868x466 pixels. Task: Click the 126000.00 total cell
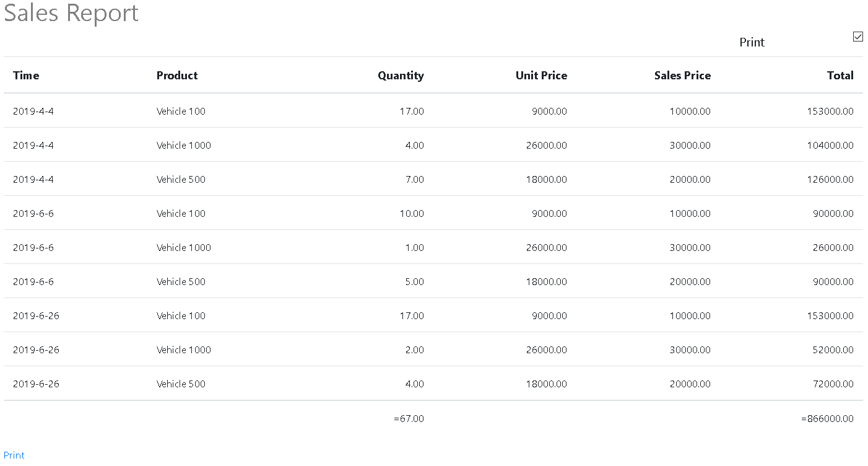[x=830, y=179]
